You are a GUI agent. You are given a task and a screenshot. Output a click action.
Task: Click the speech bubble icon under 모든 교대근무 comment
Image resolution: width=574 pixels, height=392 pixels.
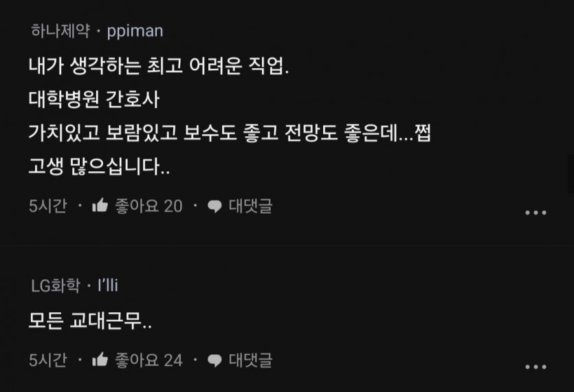coord(214,360)
